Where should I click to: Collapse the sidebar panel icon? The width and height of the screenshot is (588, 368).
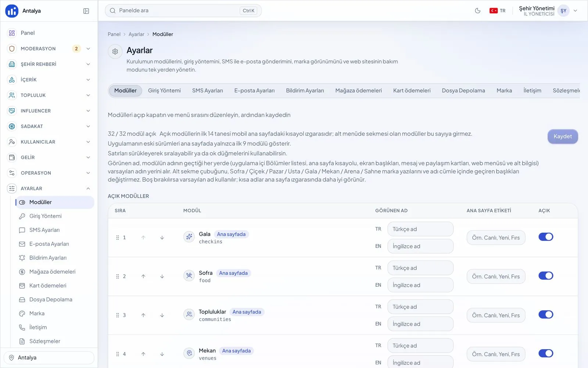(86, 11)
